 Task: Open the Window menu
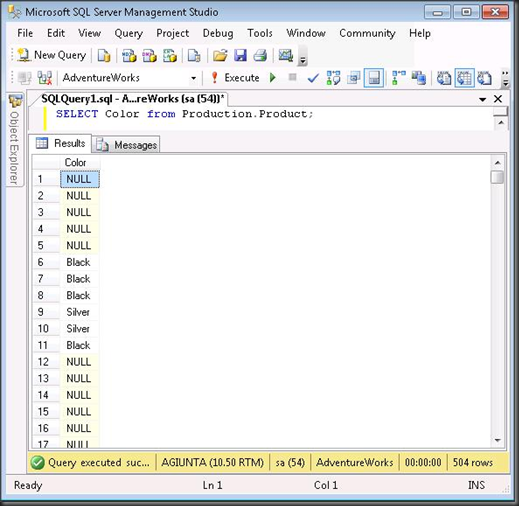[306, 33]
